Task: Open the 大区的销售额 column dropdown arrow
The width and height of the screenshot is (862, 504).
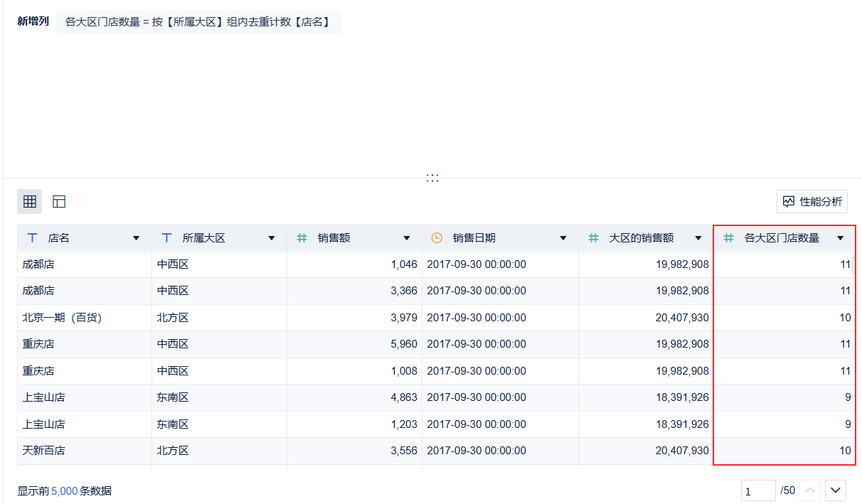Action: click(x=698, y=238)
